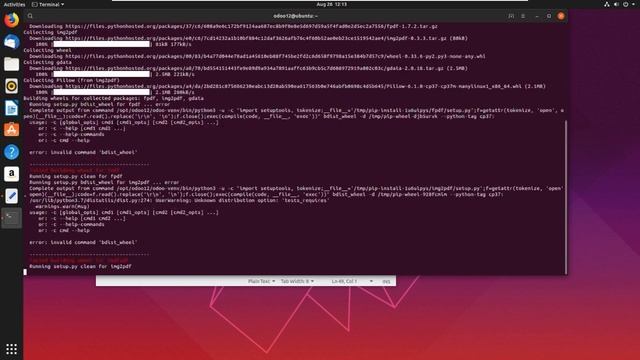Click the terminal vertical scrollbar
Image resolution: width=640 pixels, height=360 pixels.
[x=566, y=197]
